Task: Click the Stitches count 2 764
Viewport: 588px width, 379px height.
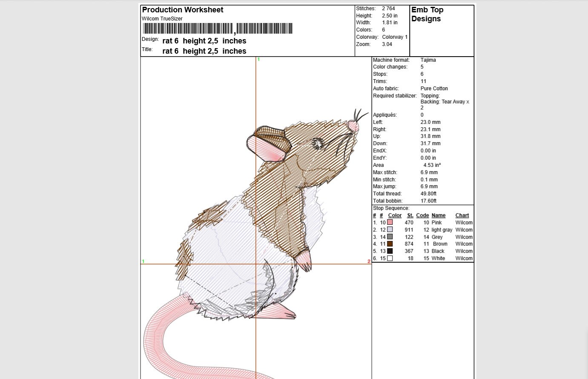Action: (388, 8)
